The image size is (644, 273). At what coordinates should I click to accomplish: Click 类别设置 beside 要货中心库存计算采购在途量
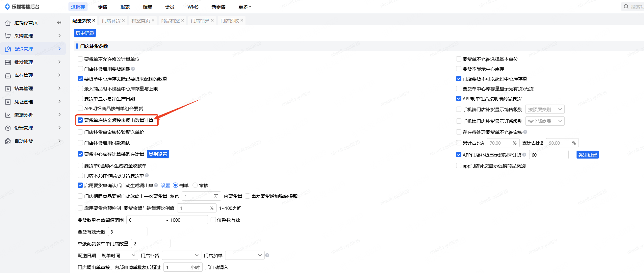click(158, 154)
